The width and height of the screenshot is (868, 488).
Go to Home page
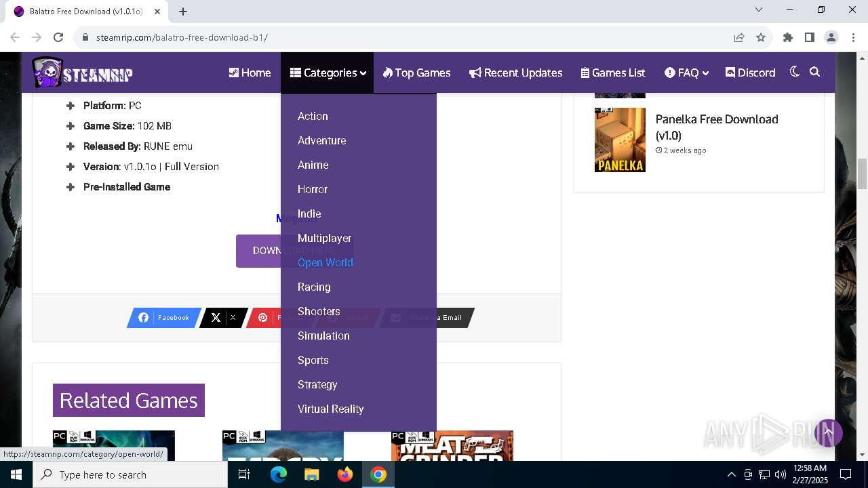point(250,73)
